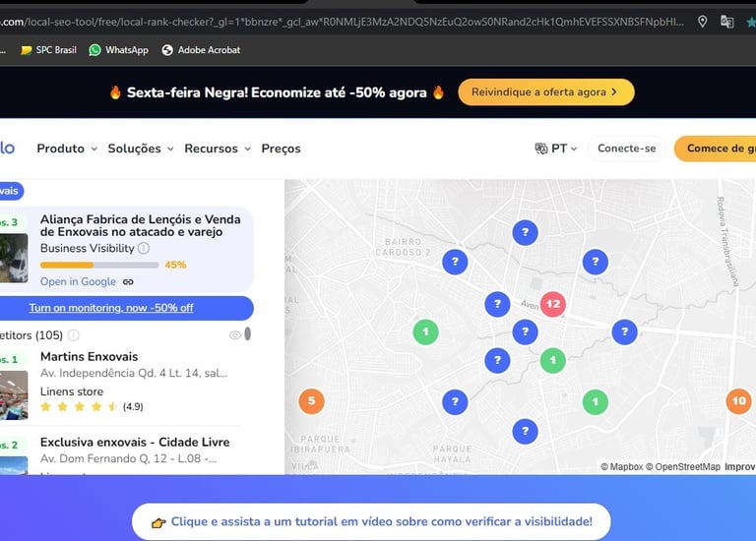Image resolution: width=756 pixels, height=541 pixels.
Task: Click the blue ? marker in the top-right of the marker cluster
Action: pos(595,262)
